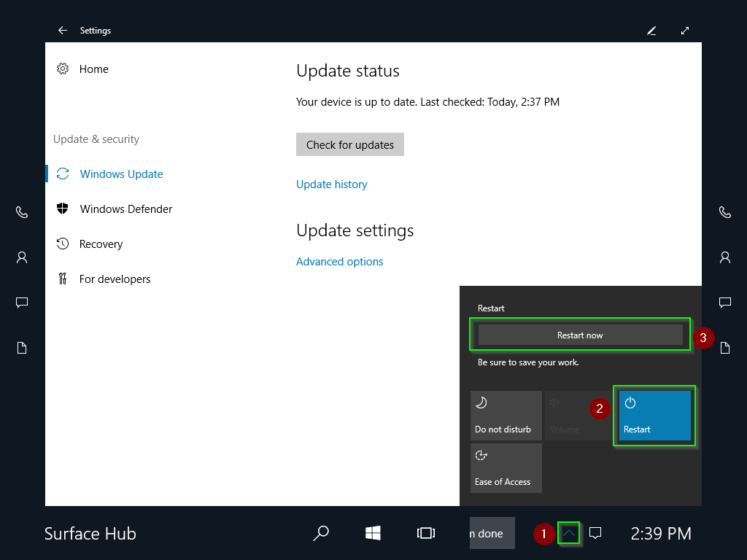This screenshot has width=747, height=560.
Task: Click the 2:39 PM clock
Action: [x=661, y=533]
